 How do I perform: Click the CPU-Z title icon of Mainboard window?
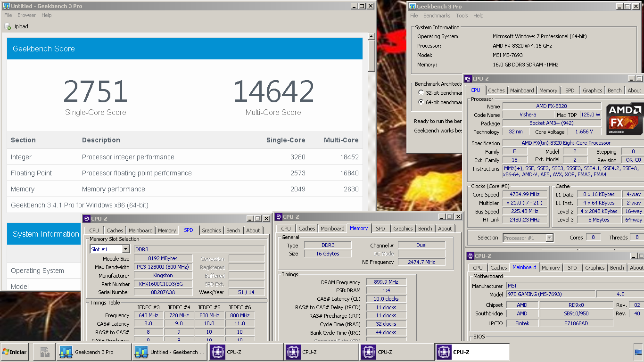point(470,256)
